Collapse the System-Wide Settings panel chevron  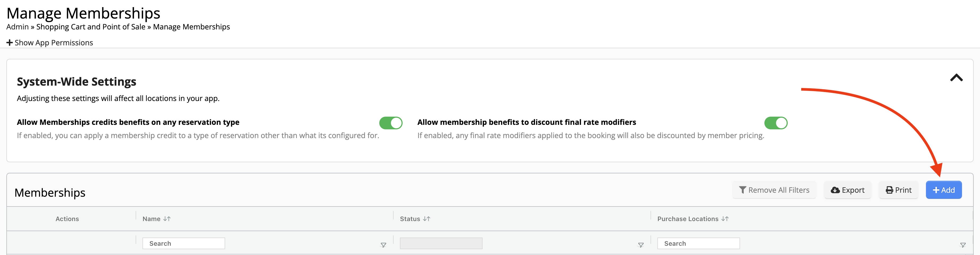tap(956, 78)
